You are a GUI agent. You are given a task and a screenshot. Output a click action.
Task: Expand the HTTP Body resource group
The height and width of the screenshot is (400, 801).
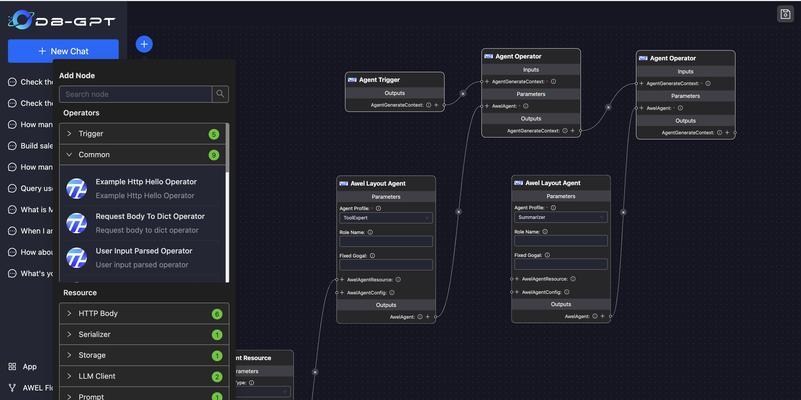click(x=144, y=314)
